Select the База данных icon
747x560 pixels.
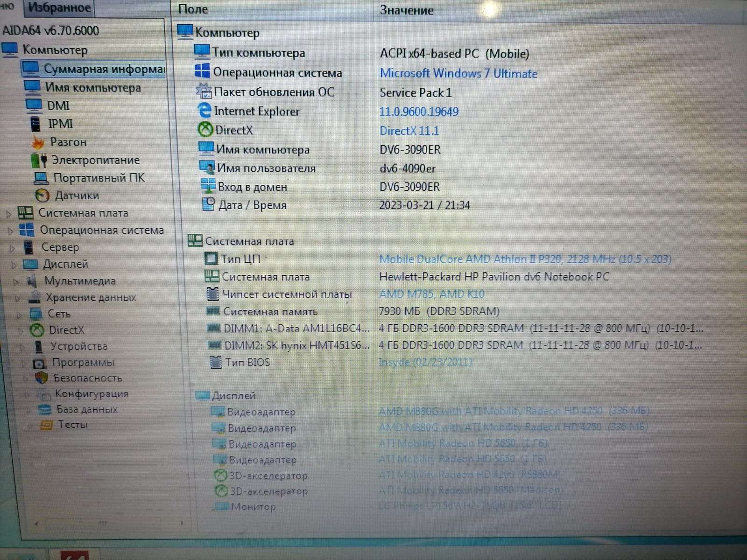[x=45, y=409]
